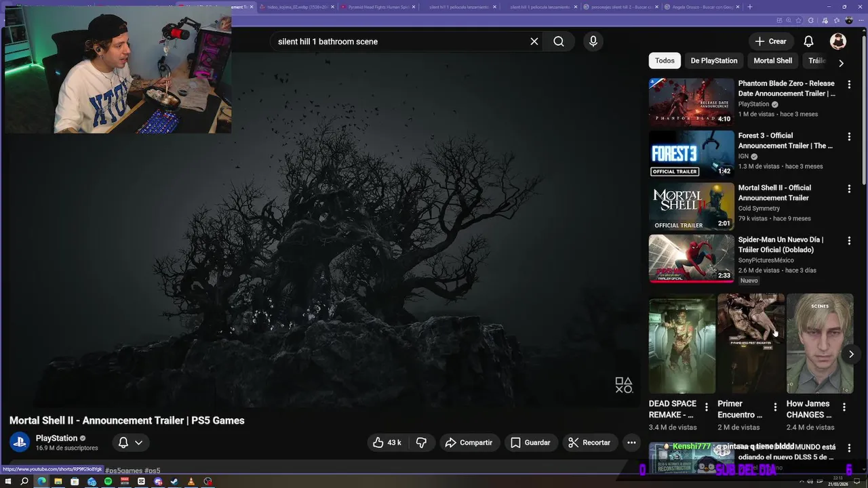The height and width of the screenshot is (488, 868).
Task: Click '16.9 M de suscriptores' text
Action: (x=66, y=448)
